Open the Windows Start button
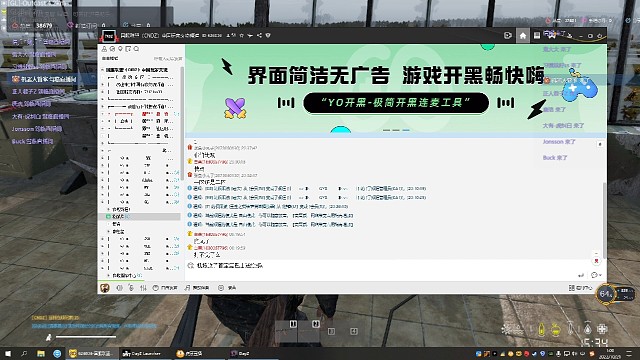This screenshot has width=640, height=360. click(x=8, y=353)
